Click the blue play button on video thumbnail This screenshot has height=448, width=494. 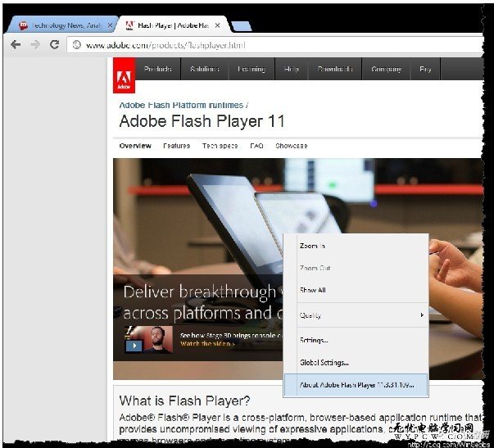[134, 346]
